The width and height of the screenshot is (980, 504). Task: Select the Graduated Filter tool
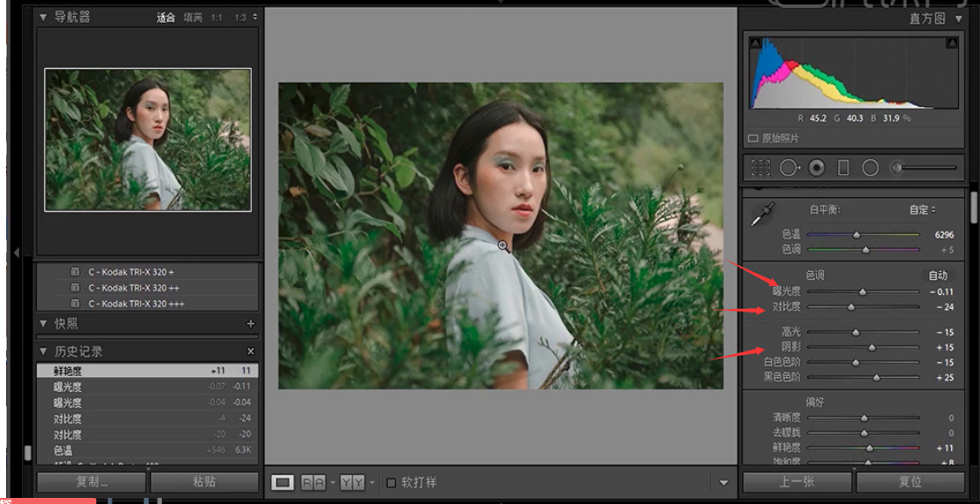coord(843,167)
